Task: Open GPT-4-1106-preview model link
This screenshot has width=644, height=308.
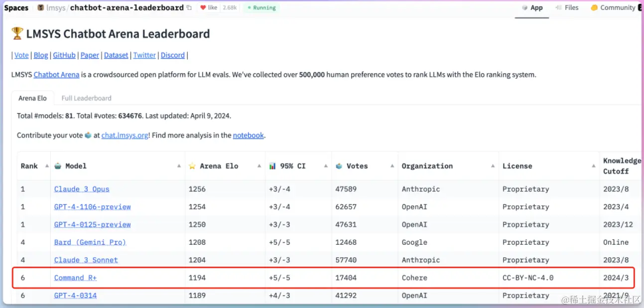Action: 93,207
